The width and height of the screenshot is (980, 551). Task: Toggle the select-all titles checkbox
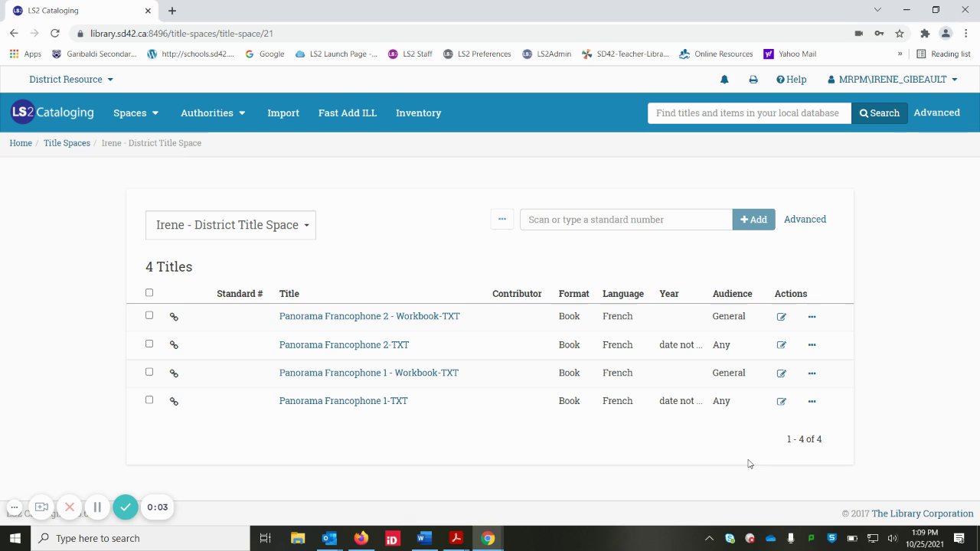coord(149,292)
